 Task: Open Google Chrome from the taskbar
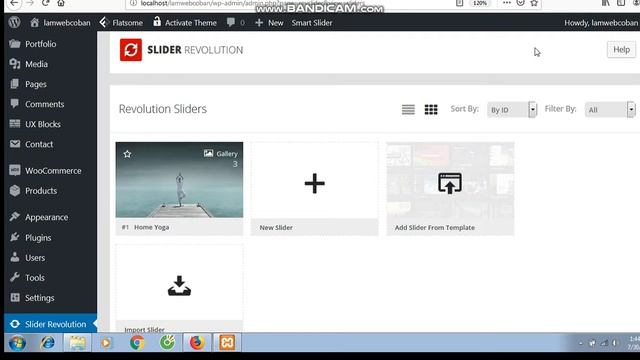[137, 343]
